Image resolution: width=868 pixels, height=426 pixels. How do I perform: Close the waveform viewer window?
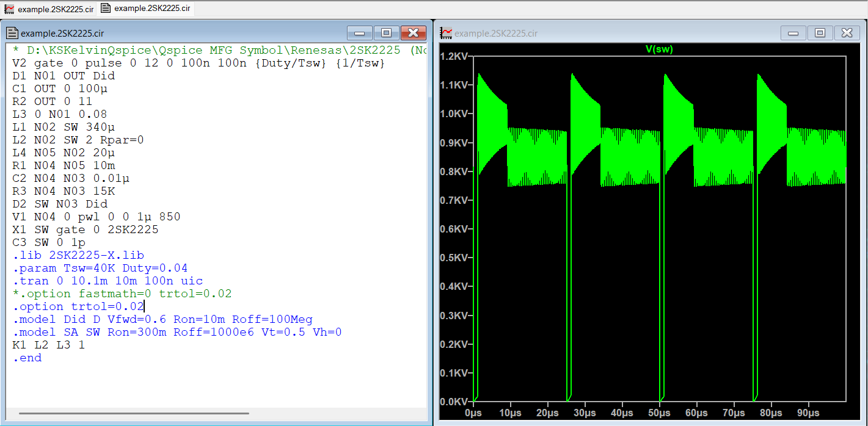[x=847, y=33]
